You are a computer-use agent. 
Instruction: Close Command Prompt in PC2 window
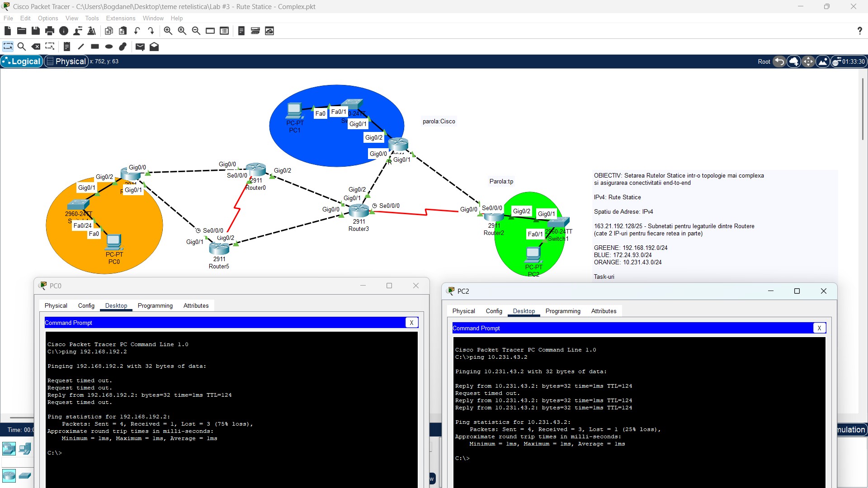(x=819, y=328)
